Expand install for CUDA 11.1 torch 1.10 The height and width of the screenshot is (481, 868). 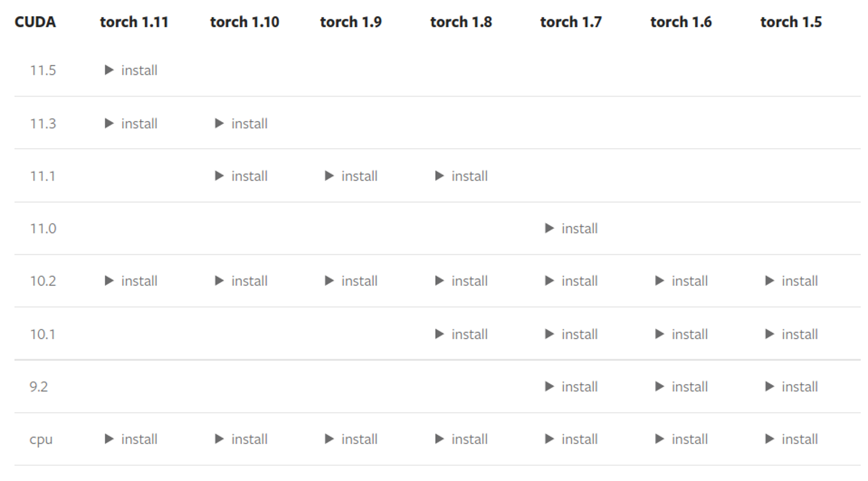point(241,176)
